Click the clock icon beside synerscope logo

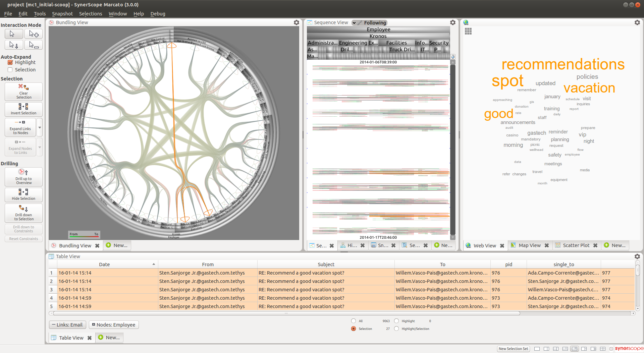(x=611, y=349)
